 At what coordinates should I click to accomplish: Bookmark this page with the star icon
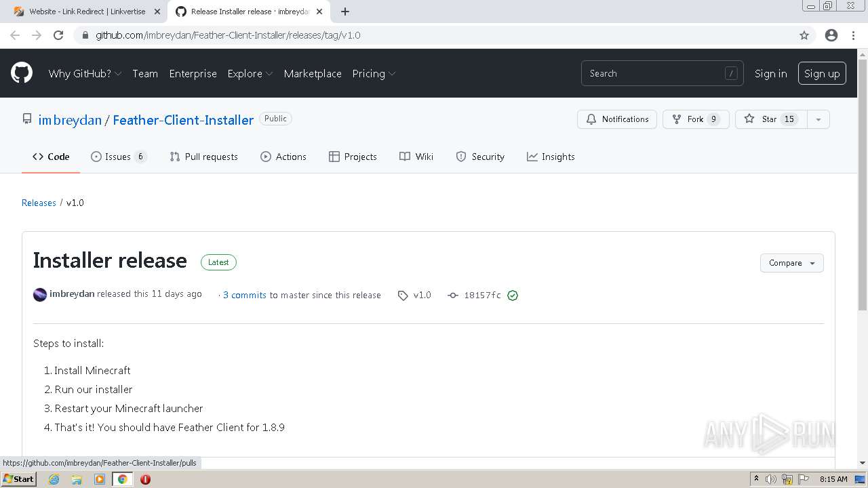coord(804,35)
